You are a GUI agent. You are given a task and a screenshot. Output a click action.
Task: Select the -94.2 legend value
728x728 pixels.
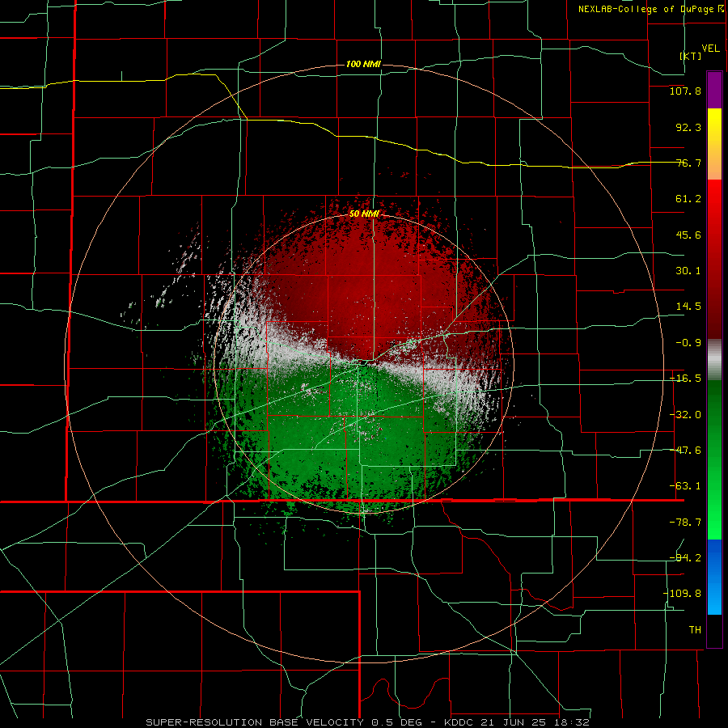(685, 557)
